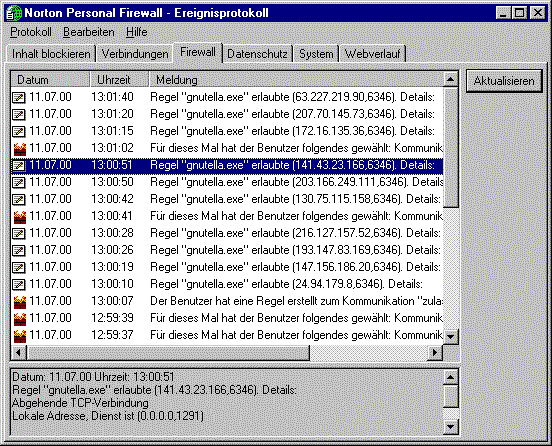Open the Hilfe menu
This screenshot has width=552, height=446.
tap(137, 32)
